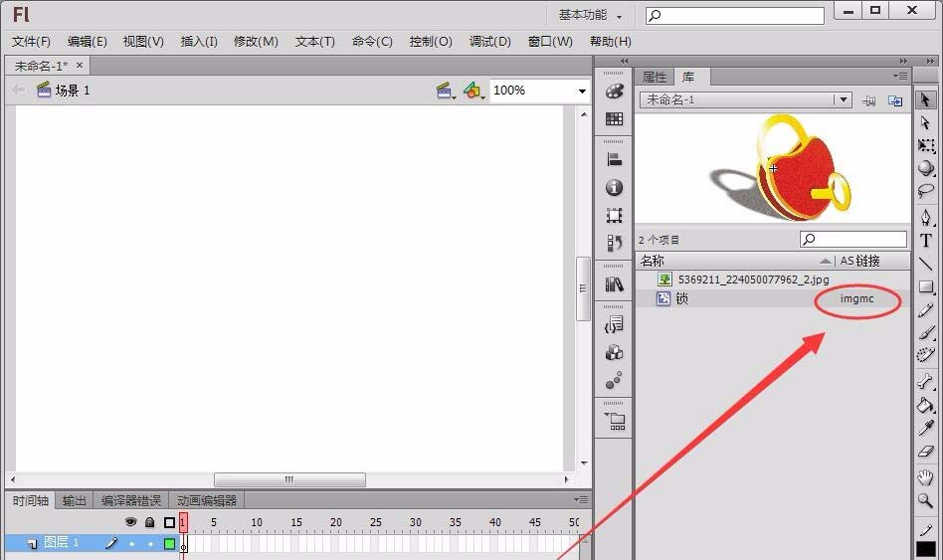Viewport: 943px width, 560px height.
Task: Select the Pencil tool
Action: [x=925, y=310]
